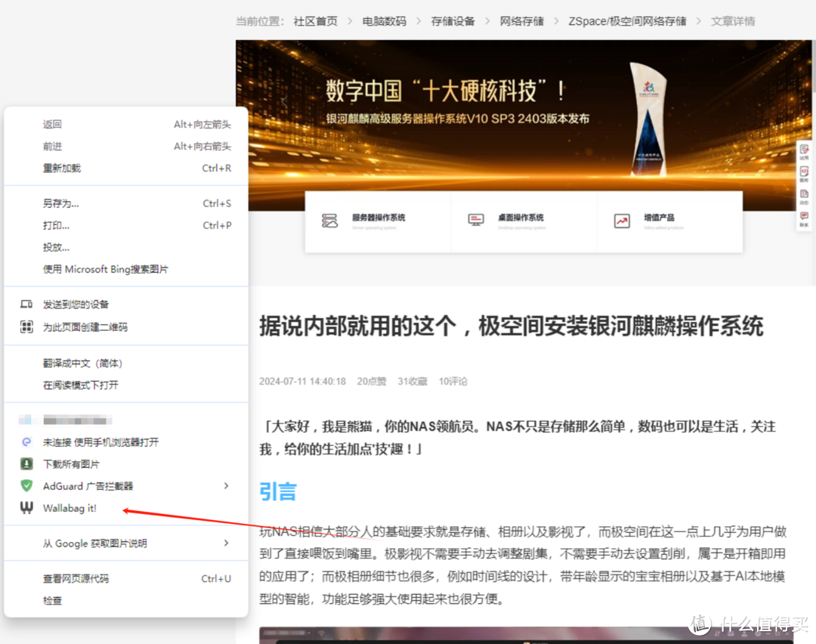Click the send to your devices icon
This screenshot has width=816, height=644.
click(x=27, y=305)
